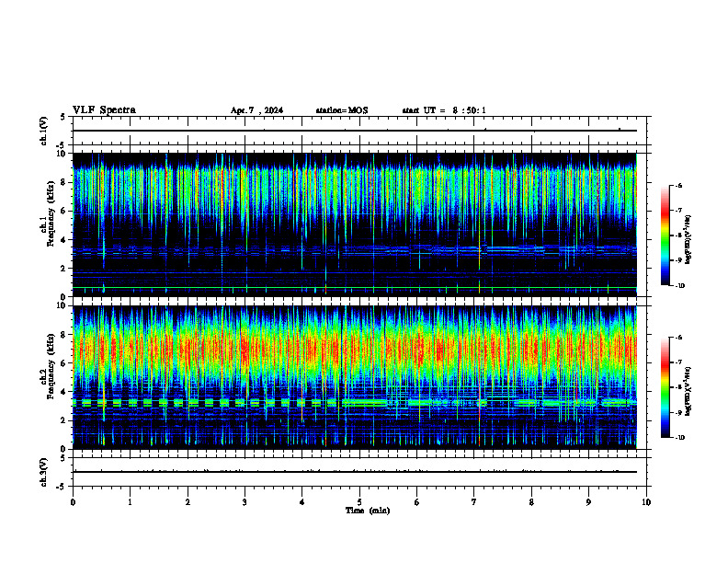Click the "VLF Spectra" plot title

coord(104,110)
